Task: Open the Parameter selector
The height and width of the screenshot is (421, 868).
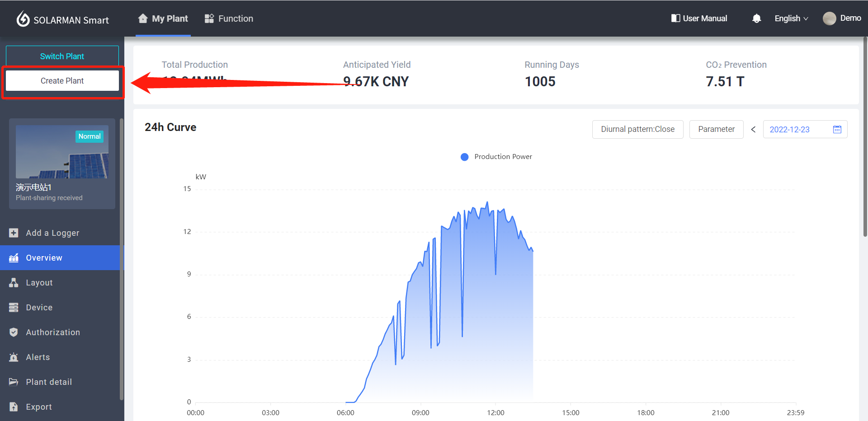Action: click(x=716, y=130)
